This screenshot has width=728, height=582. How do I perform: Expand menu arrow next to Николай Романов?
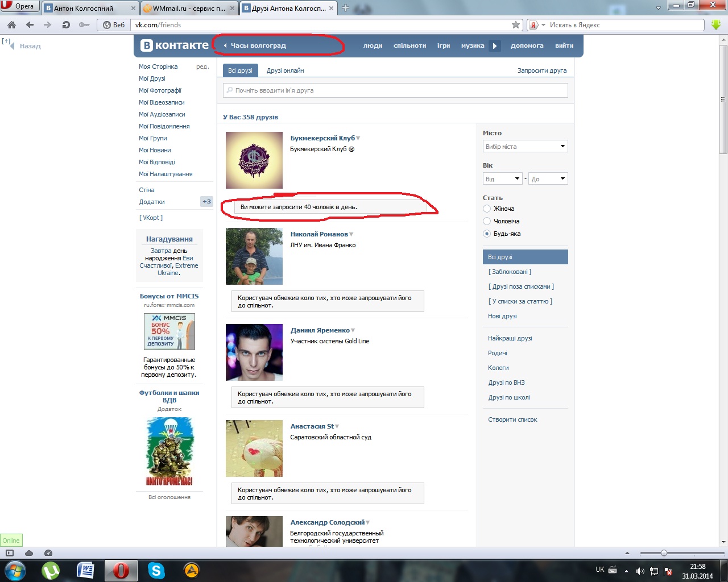[x=351, y=234]
